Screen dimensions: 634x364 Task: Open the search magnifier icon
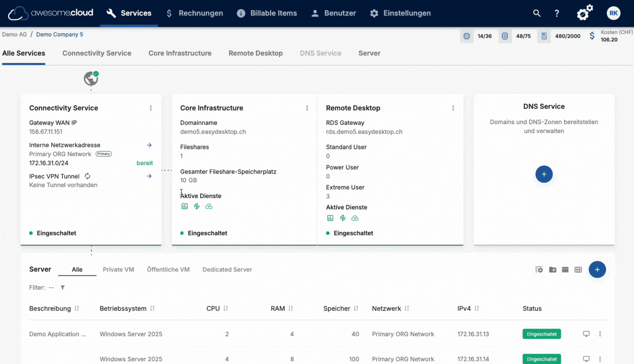(x=537, y=13)
